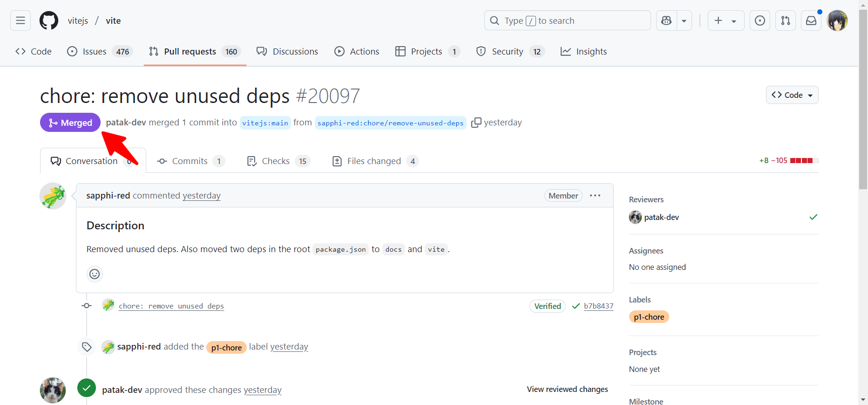Open the approval's yesterday timestamp
Screen dimensions: 868x405
[x=263, y=390]
